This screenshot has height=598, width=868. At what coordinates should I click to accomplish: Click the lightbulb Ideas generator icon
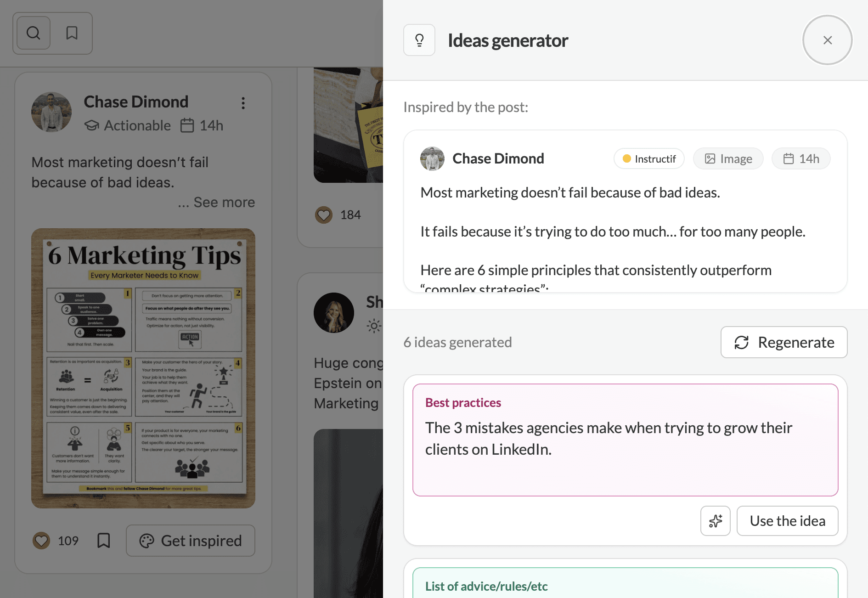[419, 40]
